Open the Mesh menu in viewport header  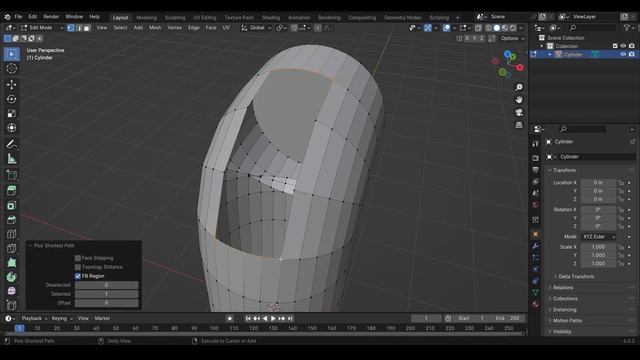pyautogui.click(x=155, y=28)
